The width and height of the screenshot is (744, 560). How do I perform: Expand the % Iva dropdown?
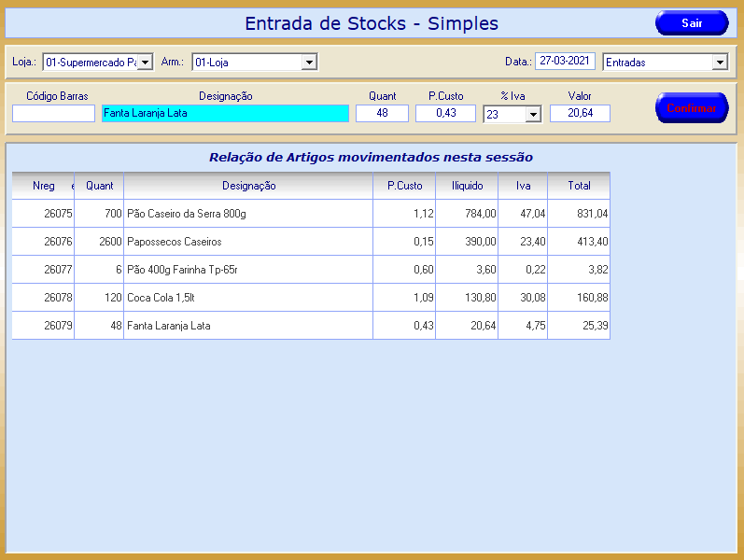533,114
